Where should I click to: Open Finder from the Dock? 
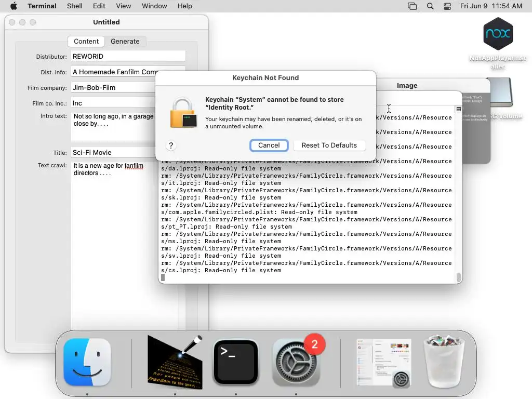[x=87, y=362]
